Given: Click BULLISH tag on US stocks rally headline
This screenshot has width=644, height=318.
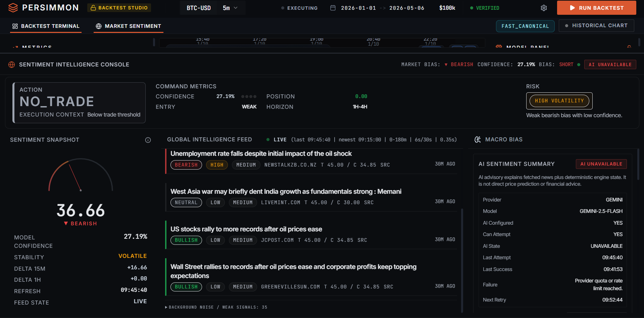Looking at the screenshot, I should tap(186, 240).
